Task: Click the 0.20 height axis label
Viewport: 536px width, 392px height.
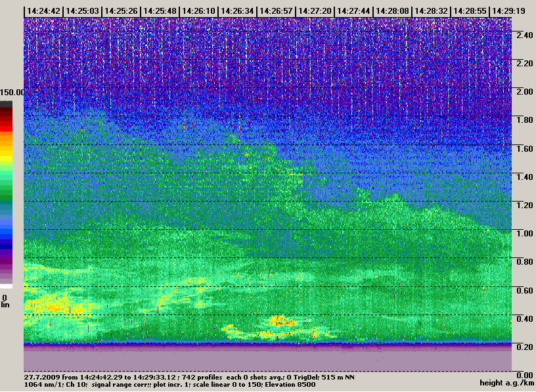Action: (x=525, y=347)
